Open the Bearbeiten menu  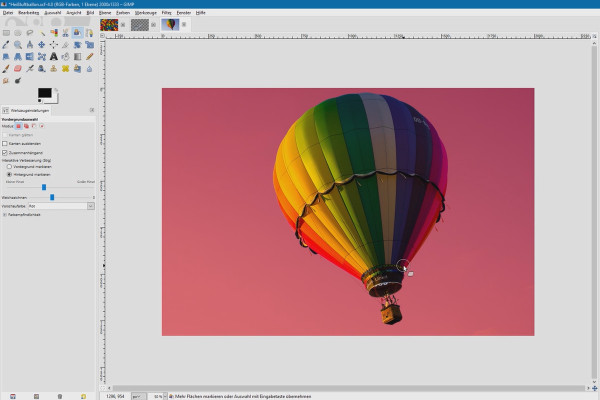pos(29,13)
